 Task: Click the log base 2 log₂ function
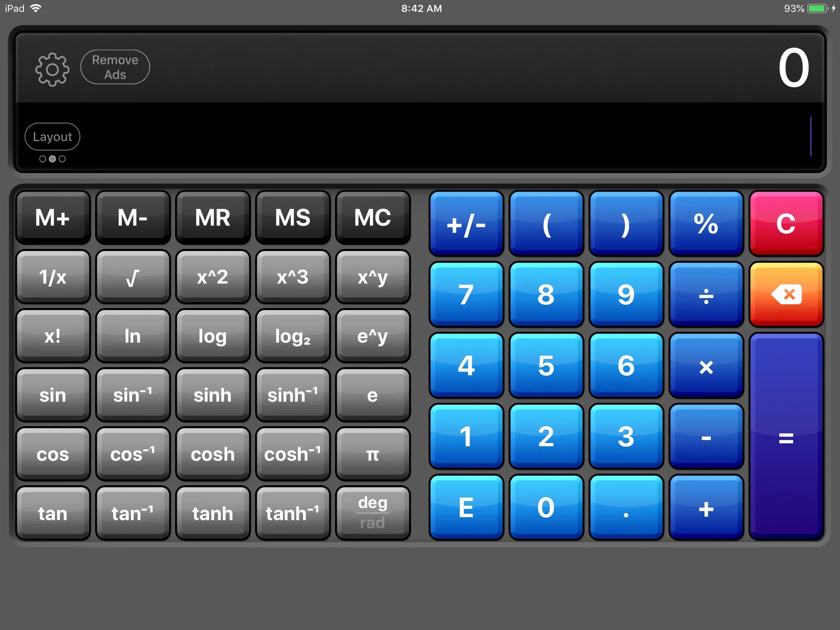pyautogui.click(x=292, y=337)
